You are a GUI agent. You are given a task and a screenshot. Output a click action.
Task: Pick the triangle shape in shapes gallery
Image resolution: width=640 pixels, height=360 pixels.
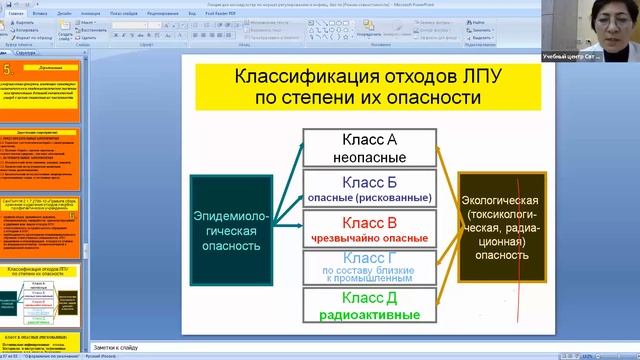coord(311,30)
